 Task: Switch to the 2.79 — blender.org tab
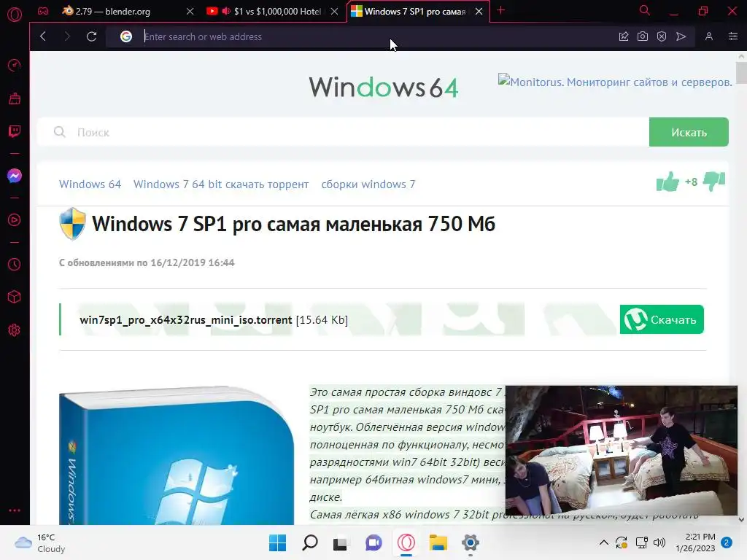point(113,12)
